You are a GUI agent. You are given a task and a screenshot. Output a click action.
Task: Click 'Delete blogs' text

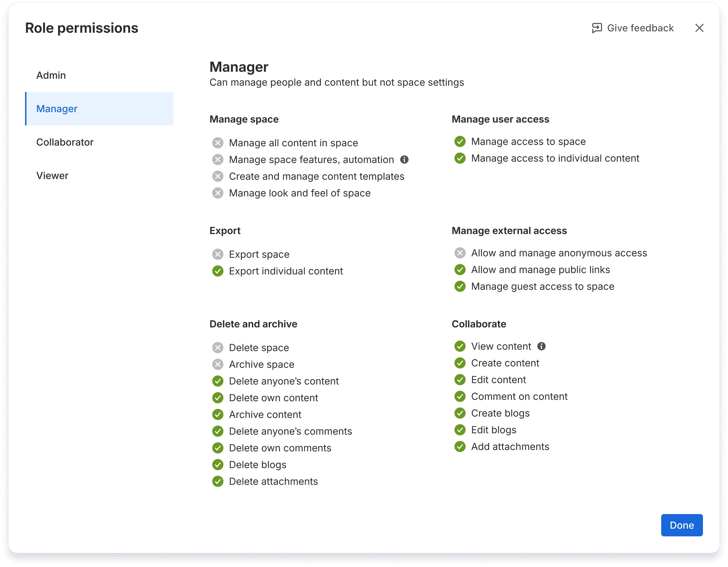tap(258, 465)
